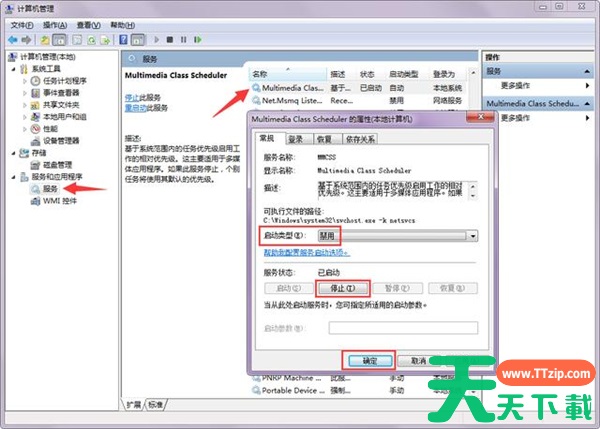This screenshot has height=429, width=600.
Task: Click the Shared Folders tree icon
Action: click(x=35, y=105)
